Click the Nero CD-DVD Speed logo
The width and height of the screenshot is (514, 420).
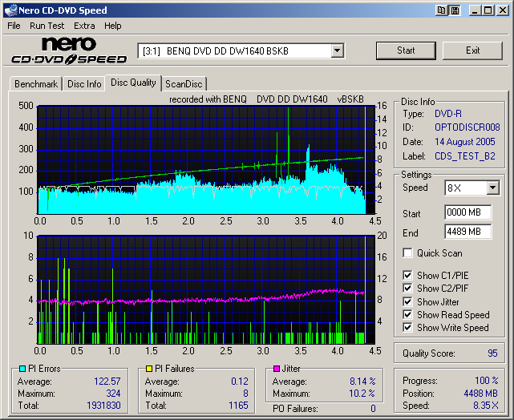(69, 50)
